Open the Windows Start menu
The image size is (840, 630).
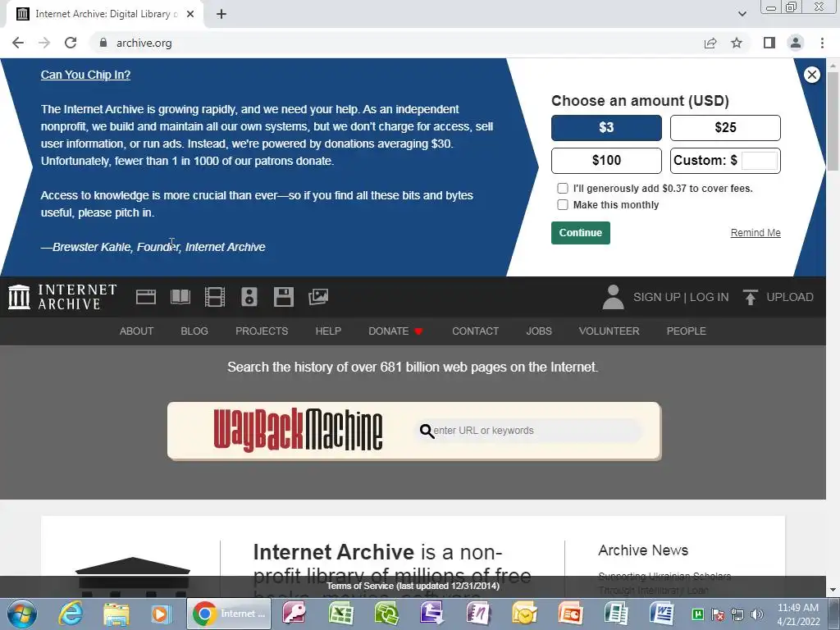(x=21, y=614)
